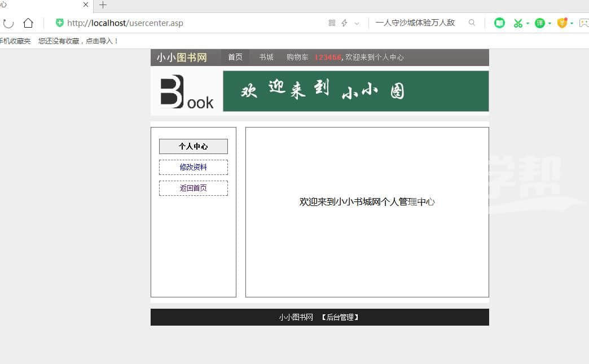Select 首页 in the site navigation
The width and height of the screenshot is (589, 364).
point(235,57)
